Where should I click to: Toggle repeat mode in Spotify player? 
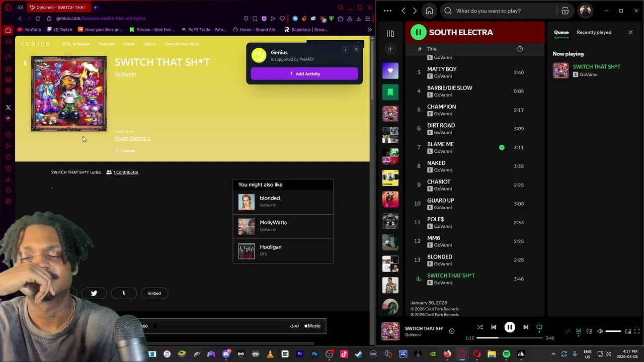[539, 328]
